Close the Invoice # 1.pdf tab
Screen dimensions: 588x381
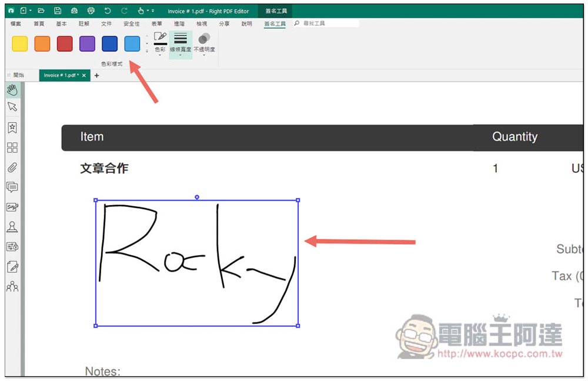84,75
